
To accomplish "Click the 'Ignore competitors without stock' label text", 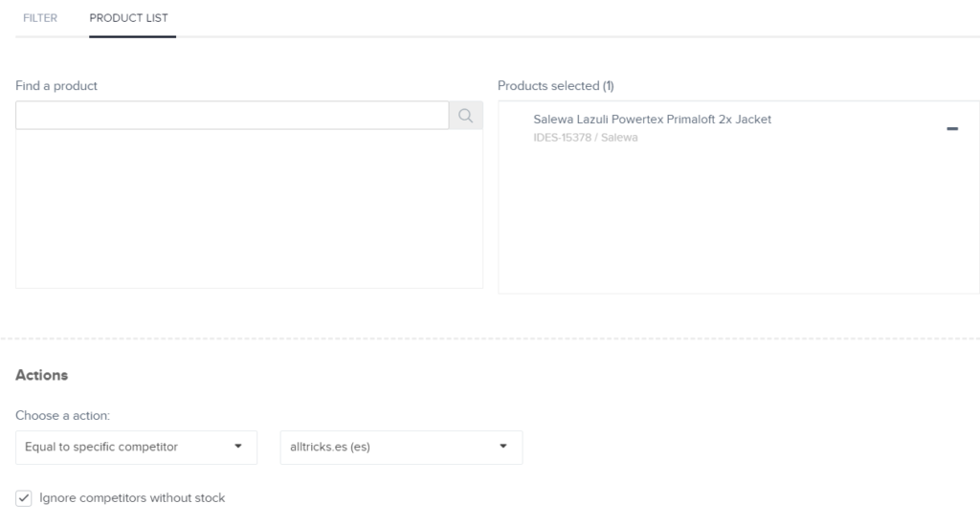I will (132, 498).
